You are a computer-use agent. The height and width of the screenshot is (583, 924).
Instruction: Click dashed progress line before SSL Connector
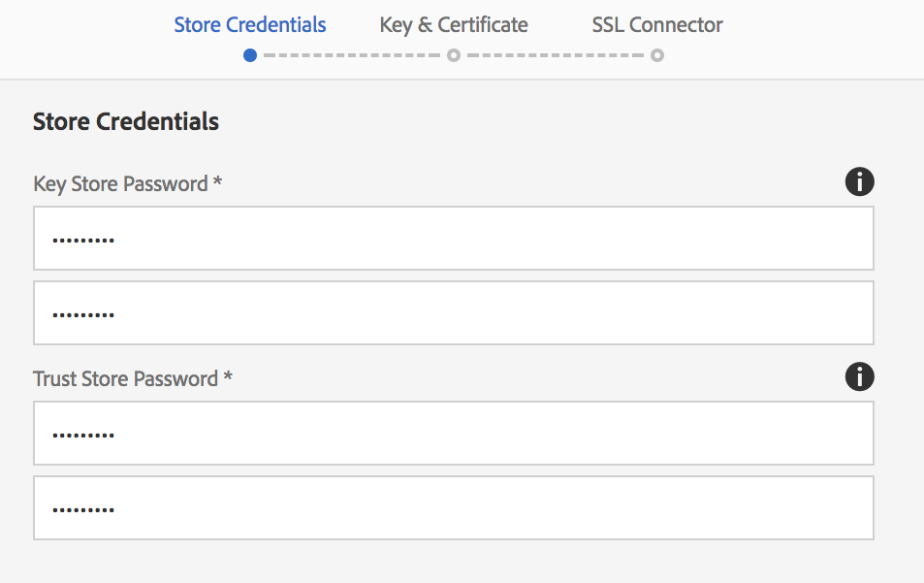coord(556,55)
